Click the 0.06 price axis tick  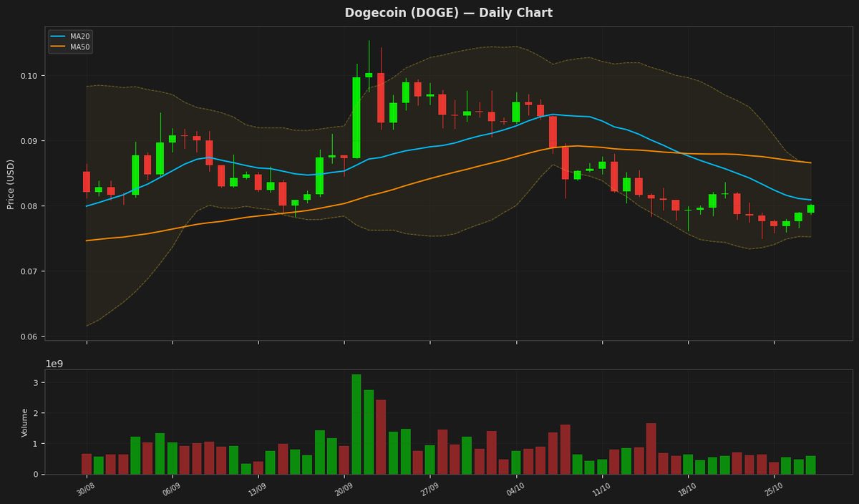pos(29,336)
